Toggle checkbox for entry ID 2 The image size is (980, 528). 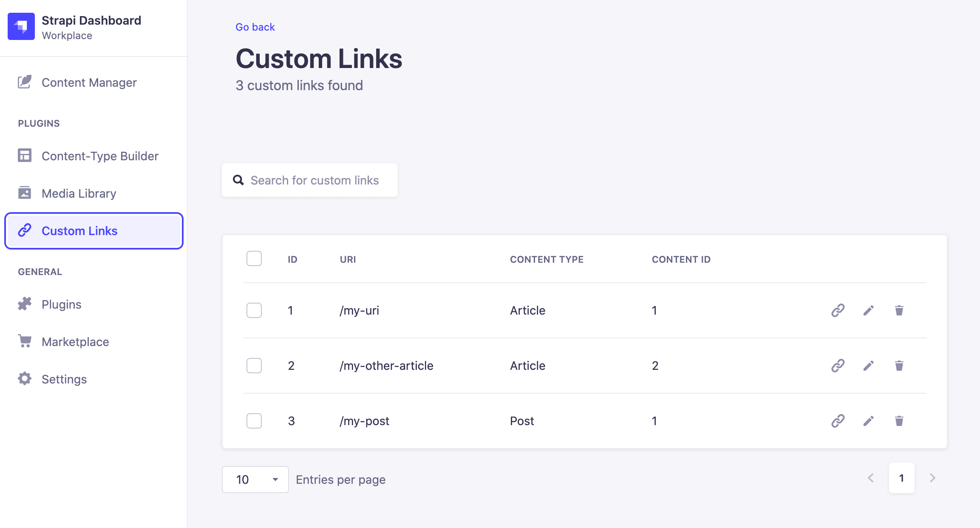coord(254,365)
